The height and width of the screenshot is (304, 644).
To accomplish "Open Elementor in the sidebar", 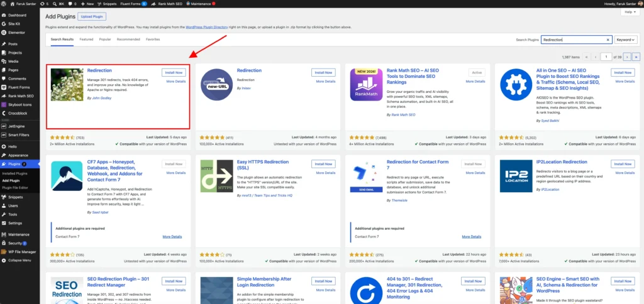I will tap(16, 33).
